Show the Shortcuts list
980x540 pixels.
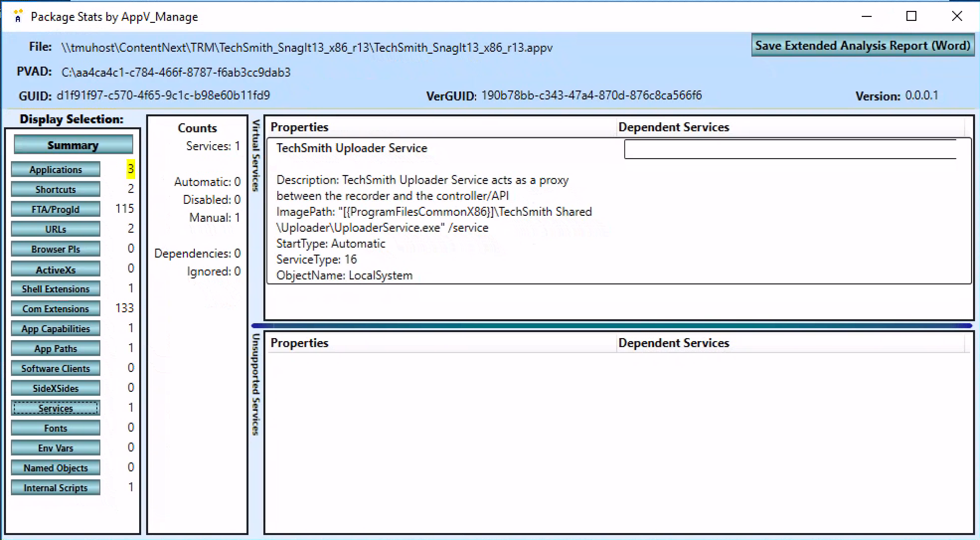pyautogui.click(x=56, y=189)
